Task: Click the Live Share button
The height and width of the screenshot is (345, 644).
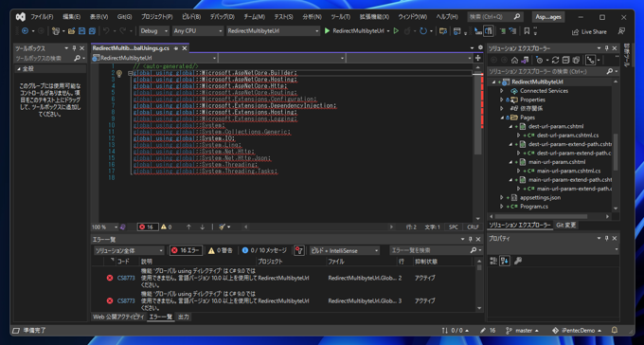Action: click(x=589, y=31)
